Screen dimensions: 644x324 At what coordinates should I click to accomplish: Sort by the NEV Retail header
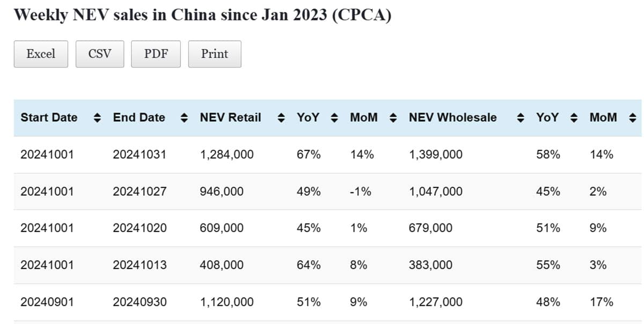(x=230, y=118)
